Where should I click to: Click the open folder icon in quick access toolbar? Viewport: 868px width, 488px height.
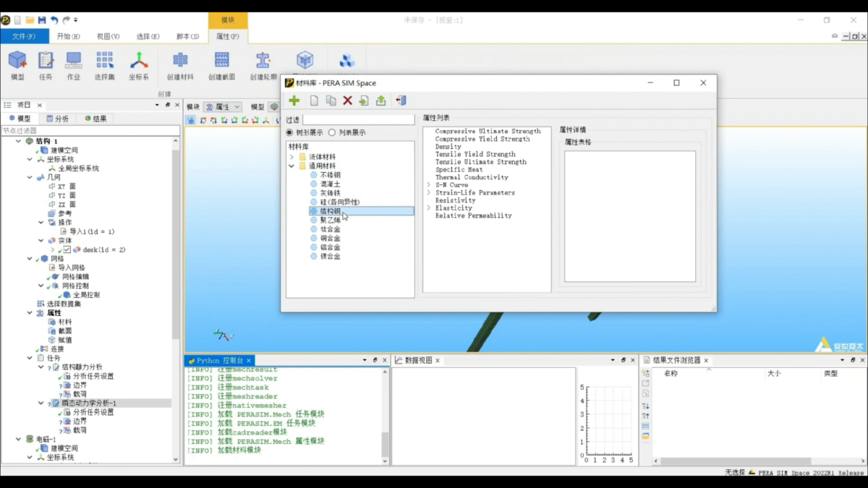(x=30, y=20)
